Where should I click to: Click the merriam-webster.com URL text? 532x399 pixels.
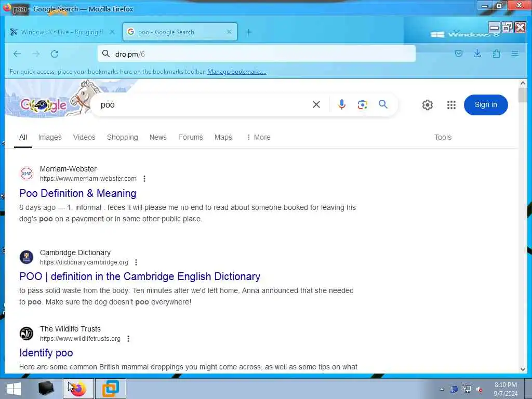88,179
